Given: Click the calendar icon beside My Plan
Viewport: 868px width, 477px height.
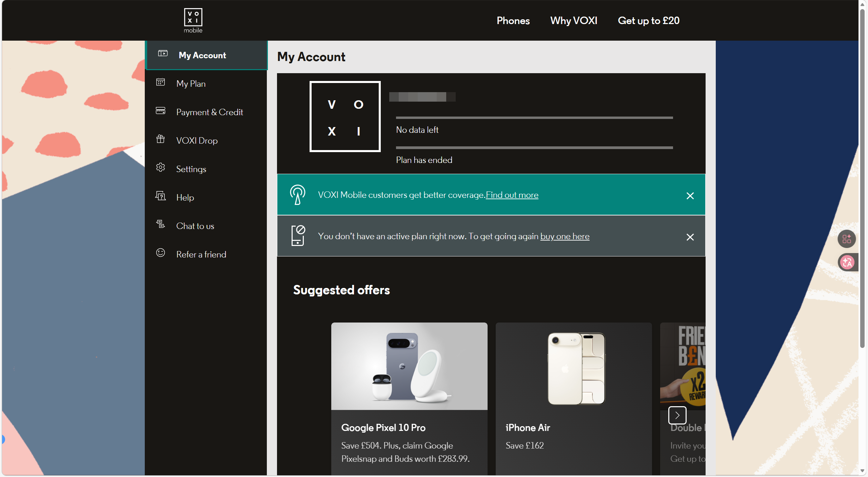Looking at the screenshot, I should (160, 82).
